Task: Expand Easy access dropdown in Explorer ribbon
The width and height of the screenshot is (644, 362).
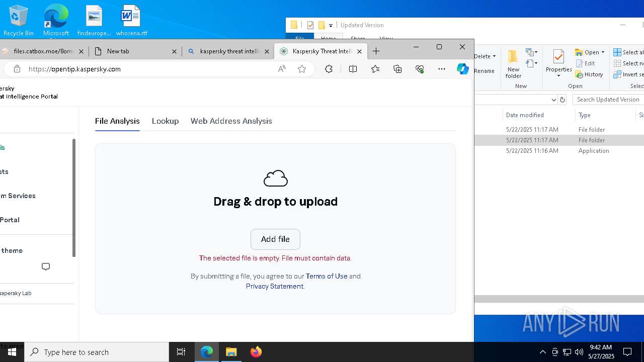Action: pos(532,63)
